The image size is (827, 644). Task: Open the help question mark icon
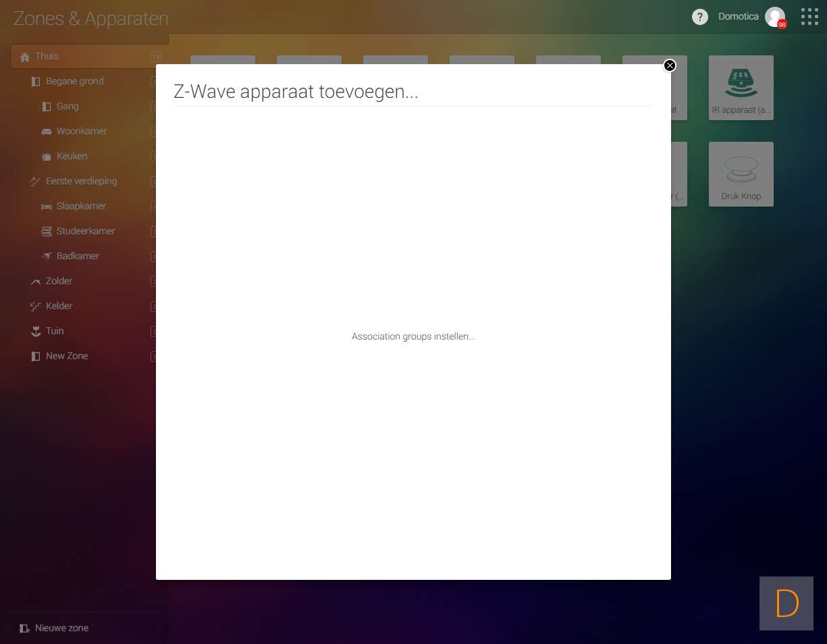(x=700, y=17)
